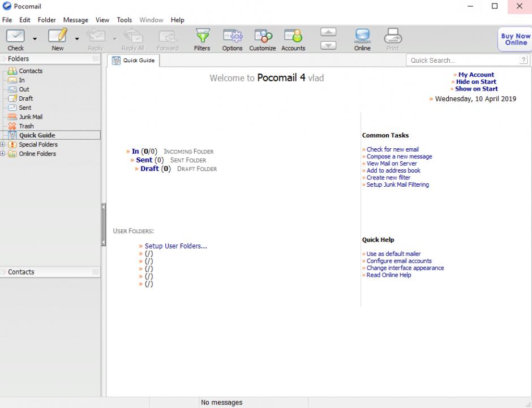Click the Forward toolbar icon
532x408 pixels.
pyautogui.click(x=168, y=37)
